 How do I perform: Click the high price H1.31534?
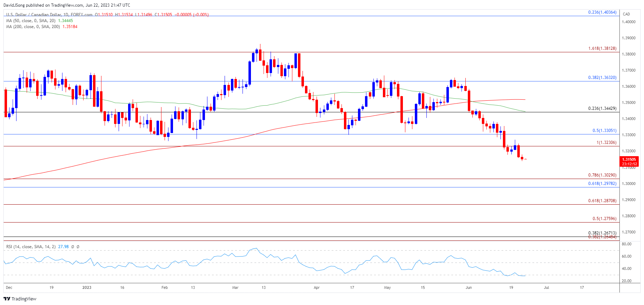pos(124,15)
